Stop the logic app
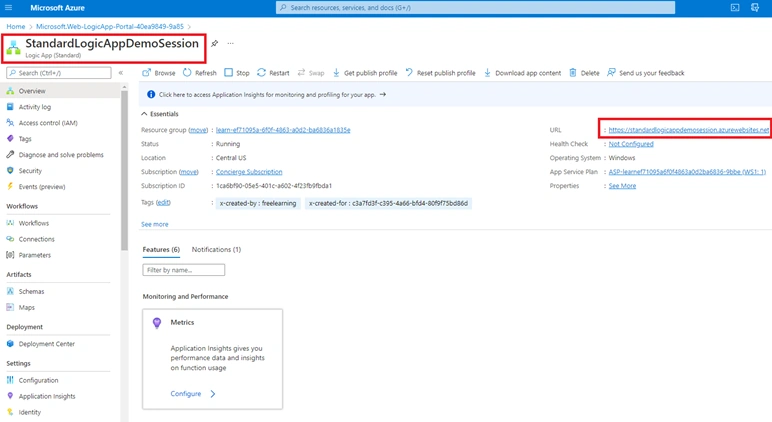This screenshot has height=422, width=772. pyautogui.click(x=237, y=72)
